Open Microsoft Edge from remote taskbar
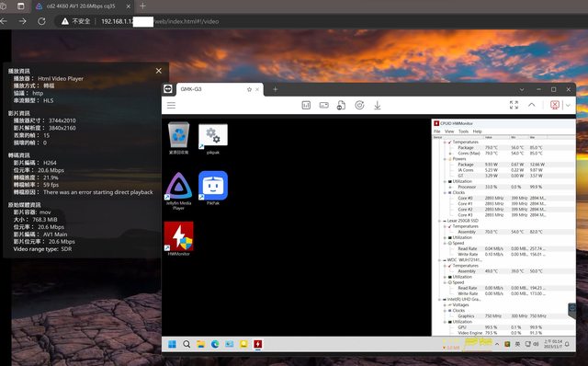 pyautogui.click(x=215, y=344)
